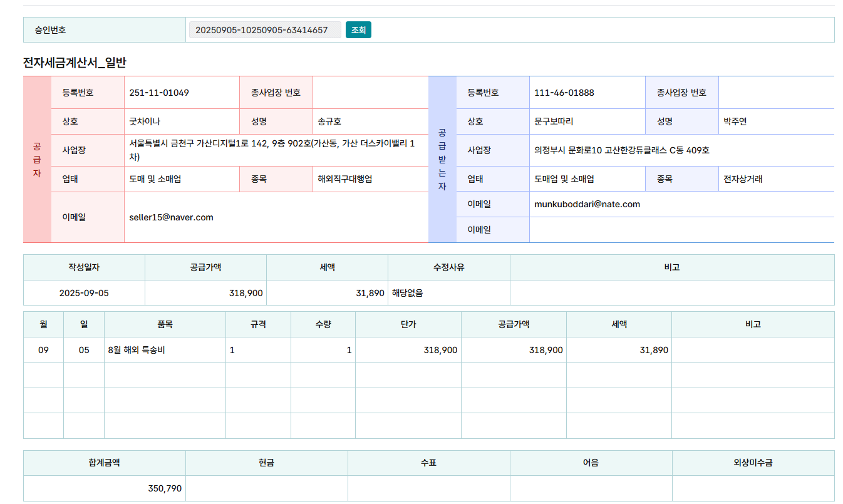Click the blue 공급받는자 vertical header
This screenshot has width=843, height=504.
(442, 160)
